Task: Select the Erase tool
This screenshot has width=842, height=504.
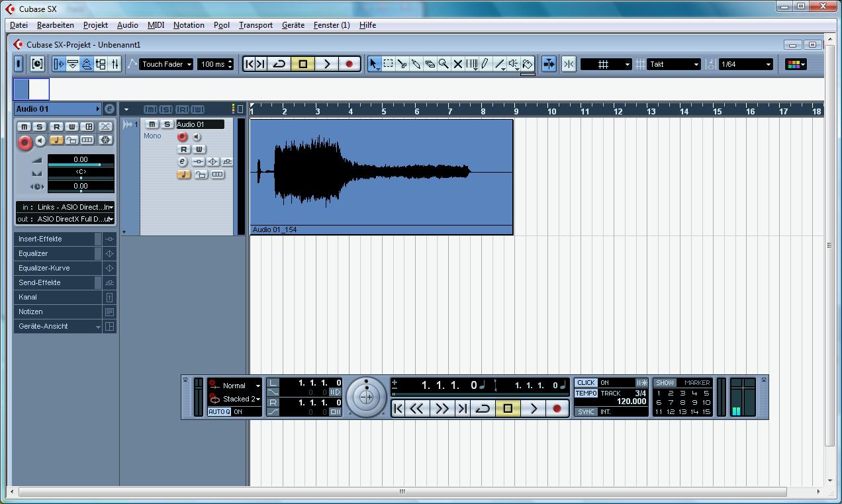Action: (x=430, y=64)
